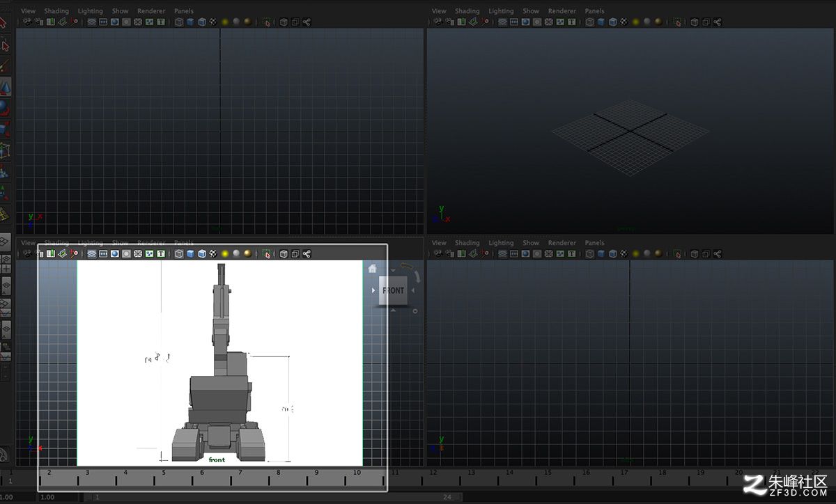Toggle Field Chart icon in perspective panel

[x=548, y=22]
